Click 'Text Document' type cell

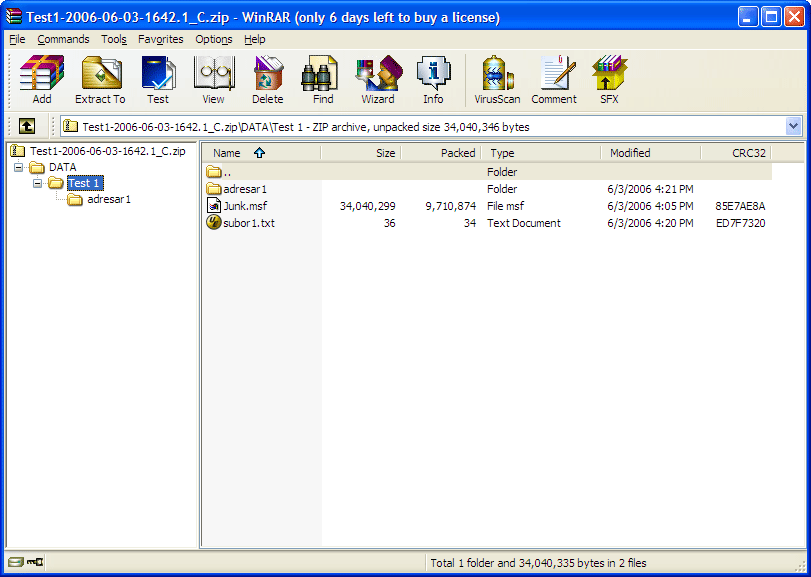point(523,223)
